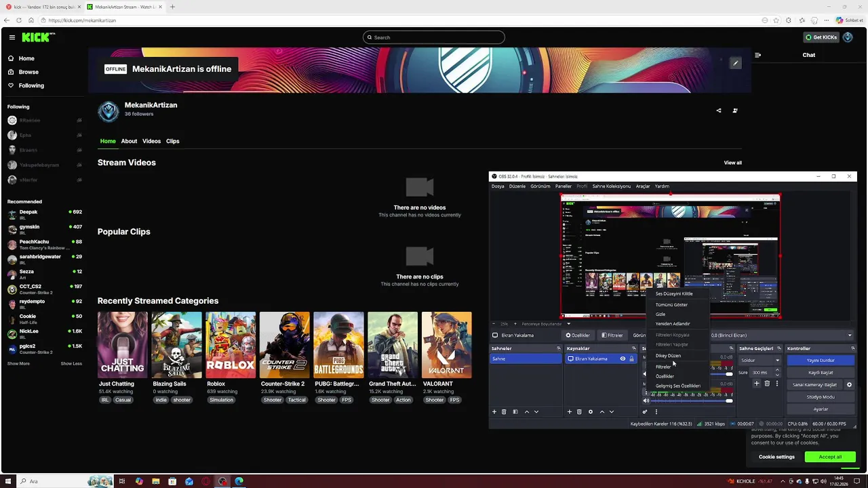Open the Düzenle menu in OBS
This screenshot has width=868, height=488.
point(517,186)
